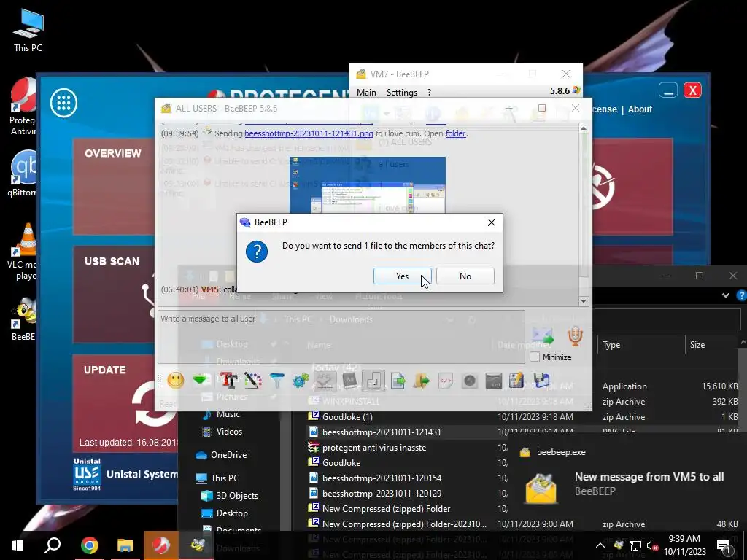The width and height of the screenshot is (747, 560).
Task: Click BeeBEEP bee icon in taskbar
Action: 198,545
